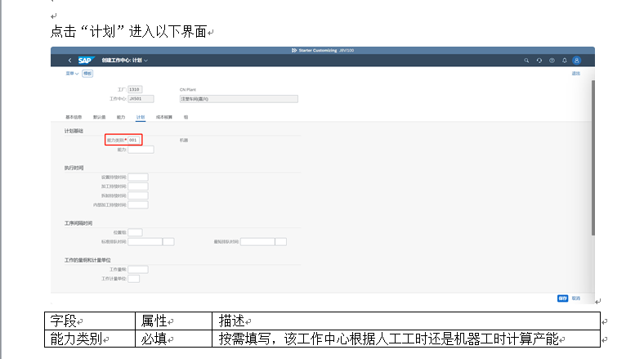Click the user profile avatar
Screen dimensions: 644x359
tap(577, 61)
